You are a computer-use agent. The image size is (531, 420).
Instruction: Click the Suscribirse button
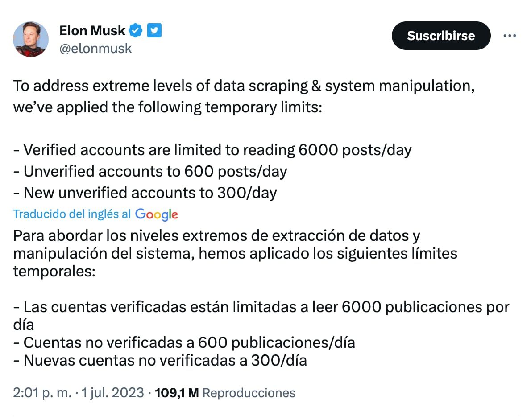[x=440, y=36]
